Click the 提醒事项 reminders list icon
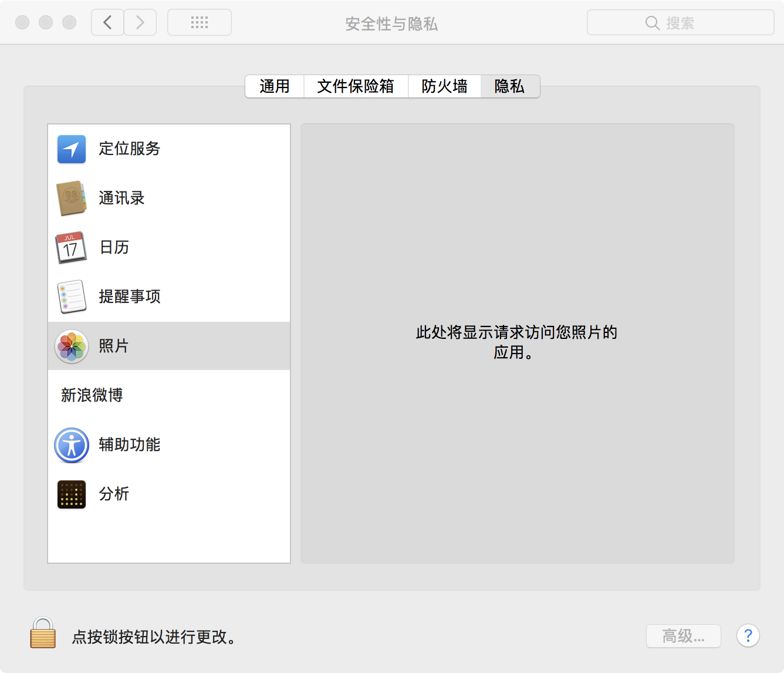Viewport: 784px width, 673px height. point(72,297)
